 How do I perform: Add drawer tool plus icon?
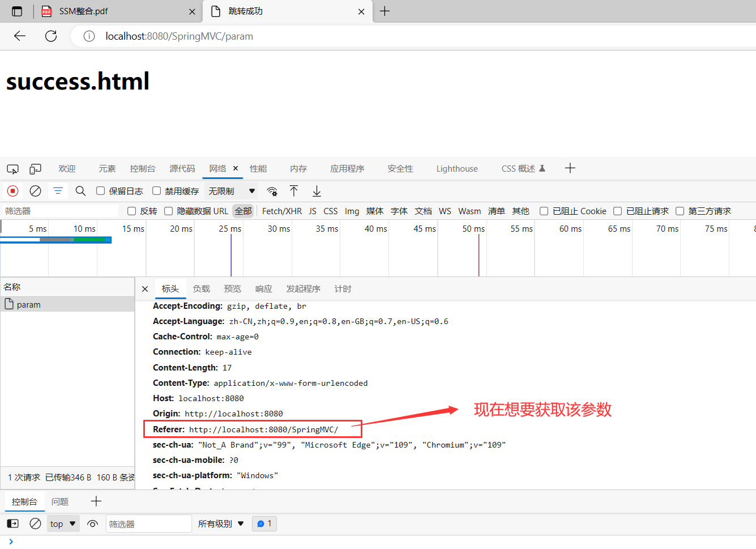(x=96, y=501)
